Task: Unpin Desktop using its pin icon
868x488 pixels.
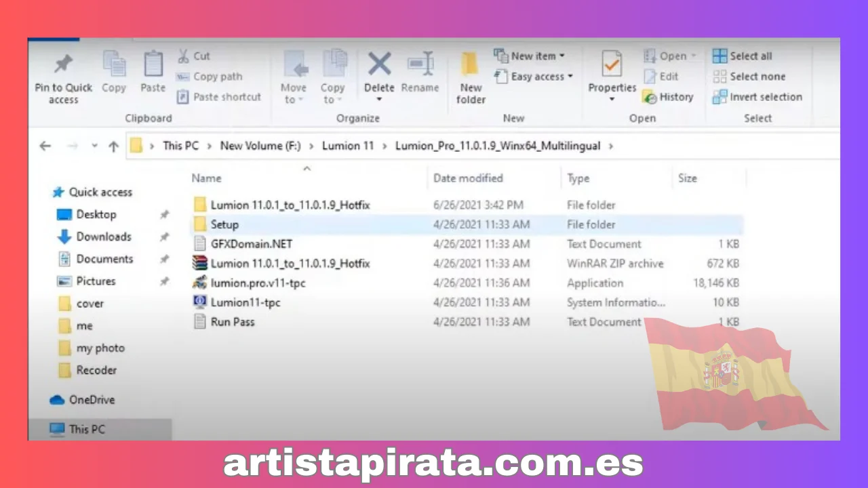Action: [164, 214]
